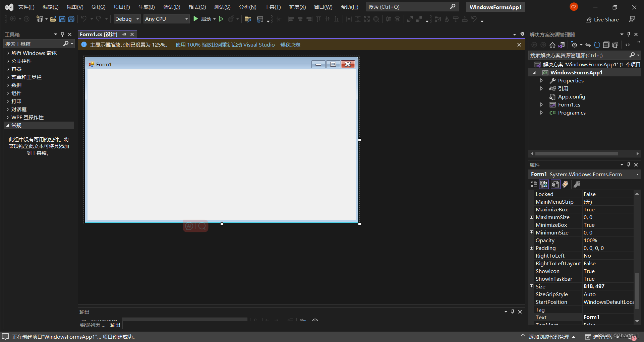Screen dimensions: 644x342
Task: Click the Hot Reload flame icon
Action: (231, 19)
